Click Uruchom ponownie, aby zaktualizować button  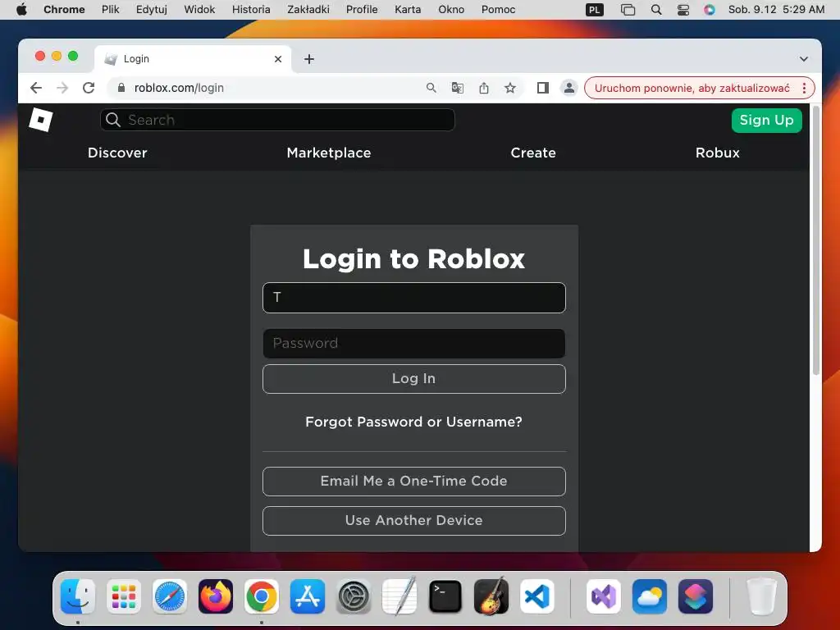pos(692,88)
